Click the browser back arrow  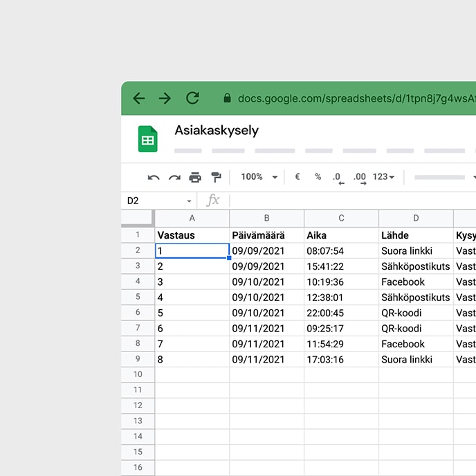pyautogui.click(x=139, y=98)
